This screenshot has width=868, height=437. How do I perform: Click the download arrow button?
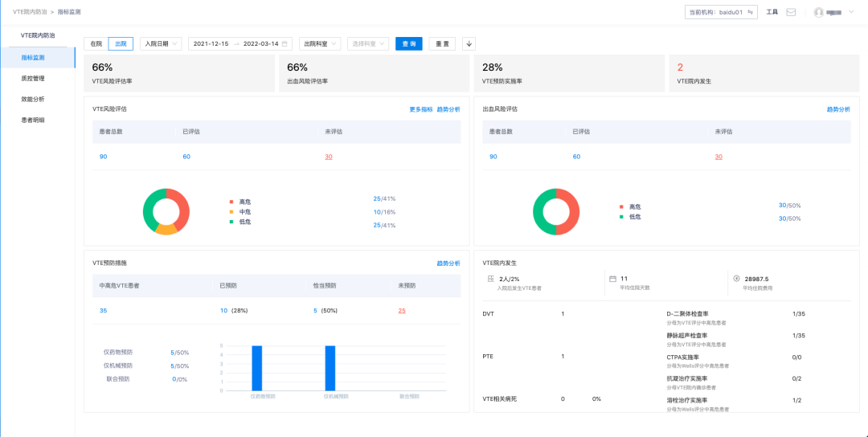pos(469,44)
